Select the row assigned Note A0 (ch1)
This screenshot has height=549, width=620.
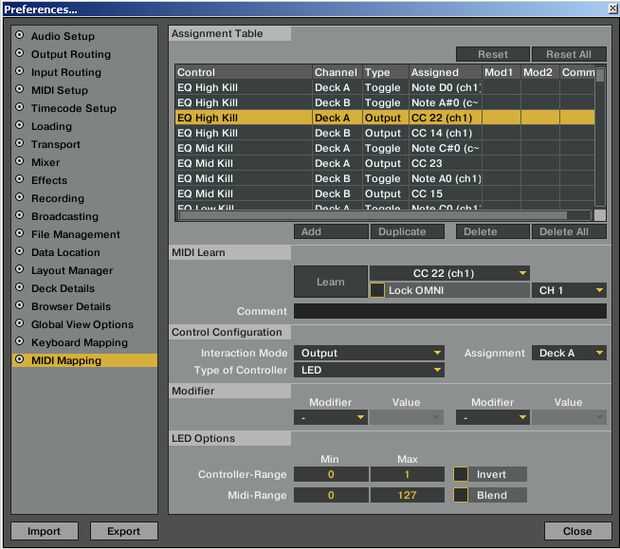[385, 178]
